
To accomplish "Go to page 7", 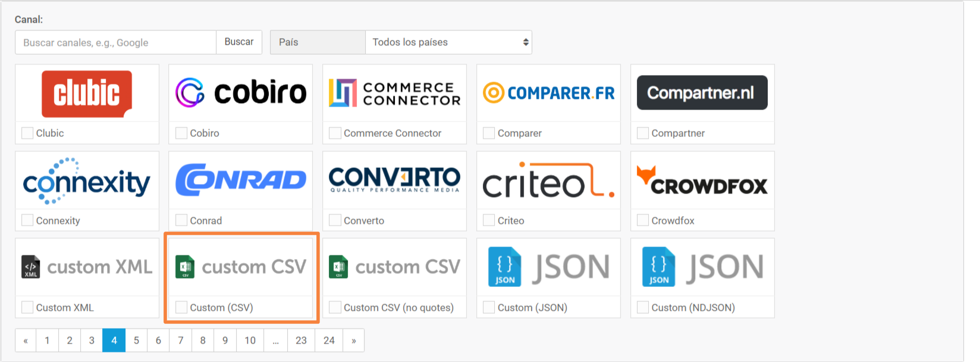I will point(181,341).
